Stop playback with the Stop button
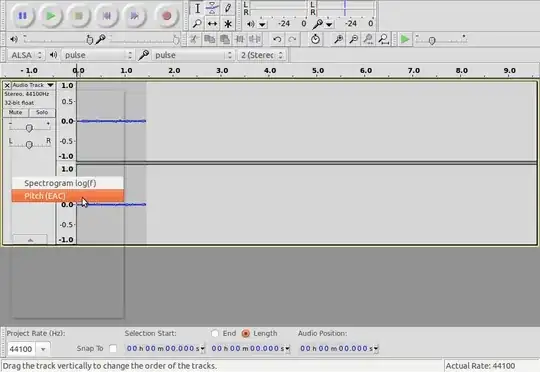 (x=79, y=16)
